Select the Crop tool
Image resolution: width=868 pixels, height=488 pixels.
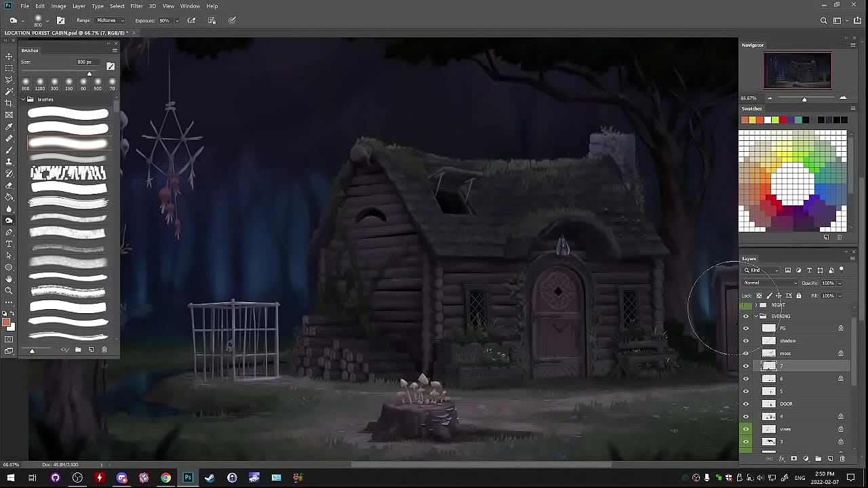point(9,103)
